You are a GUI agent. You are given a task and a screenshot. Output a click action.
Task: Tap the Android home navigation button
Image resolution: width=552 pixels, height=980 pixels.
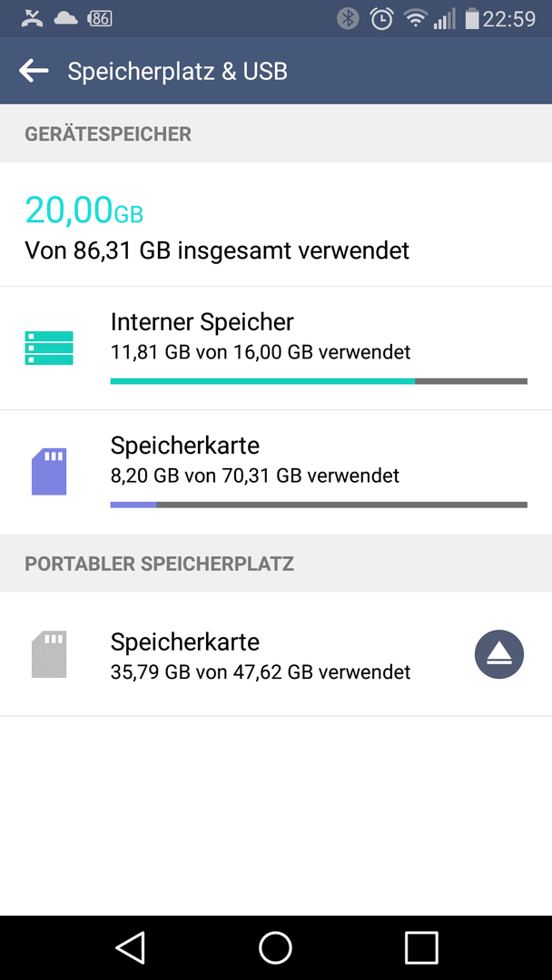276,947
